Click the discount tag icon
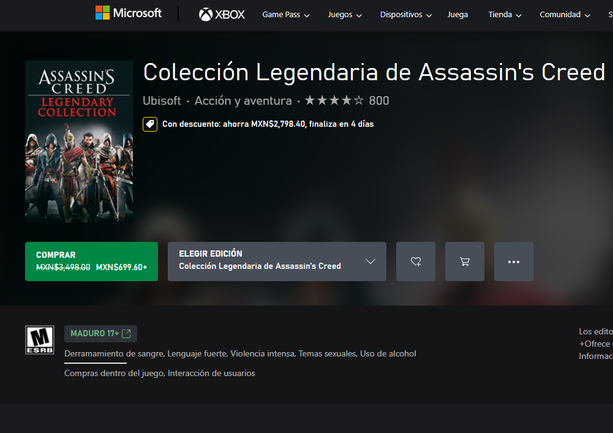Viewport: 613px width, 433px height. (x=150, y=124)
